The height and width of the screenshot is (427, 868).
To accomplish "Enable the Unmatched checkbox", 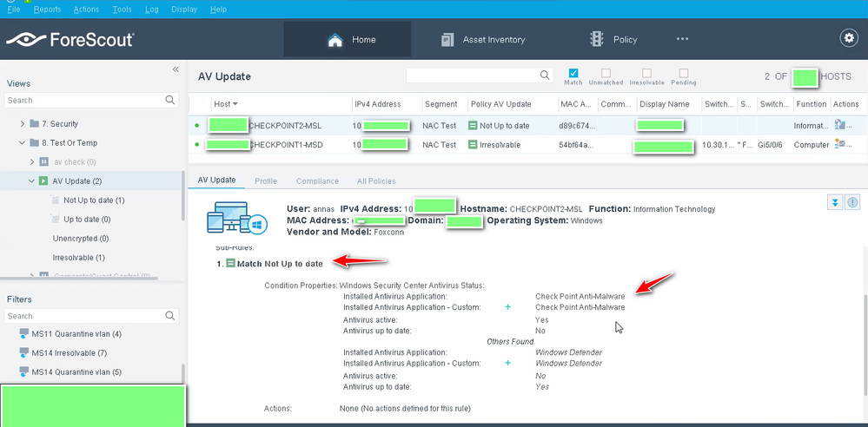I will (606, 73).
